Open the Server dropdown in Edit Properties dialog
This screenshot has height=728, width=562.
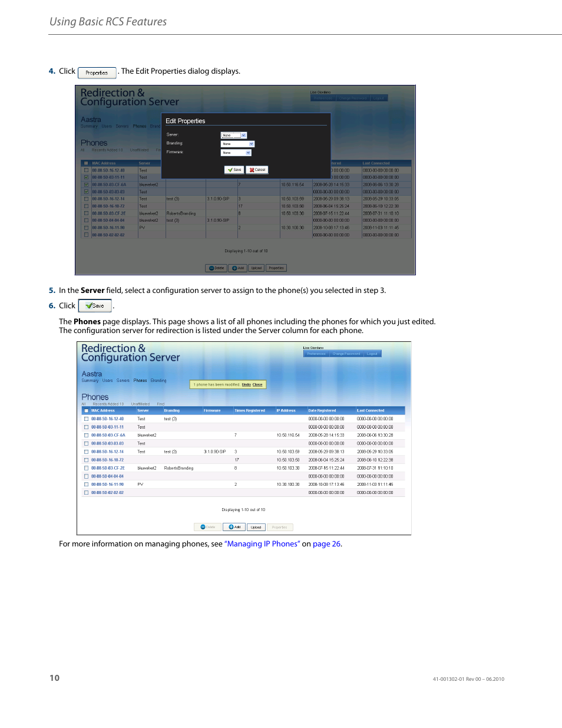233,135
